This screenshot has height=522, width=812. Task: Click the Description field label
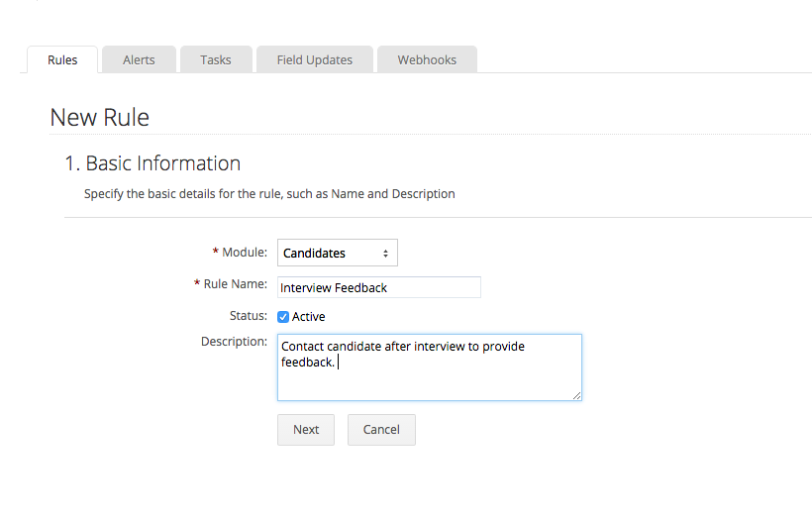234,342
